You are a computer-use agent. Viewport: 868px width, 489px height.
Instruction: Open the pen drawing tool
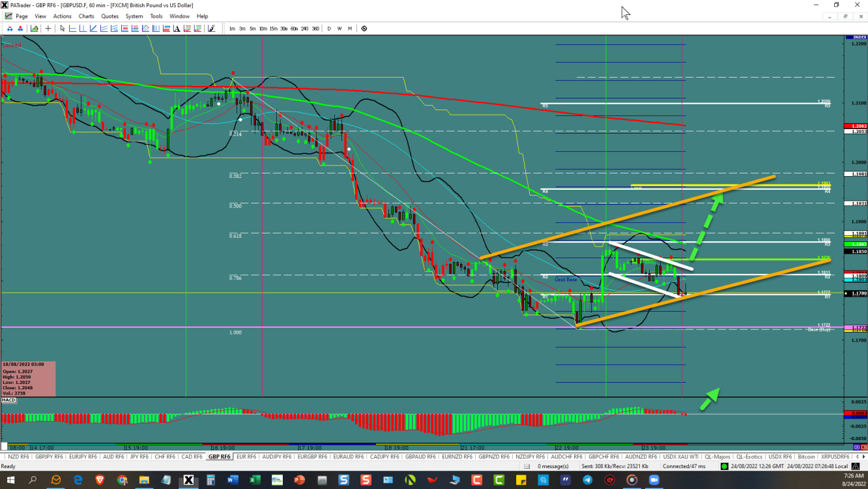coord(212,29)
